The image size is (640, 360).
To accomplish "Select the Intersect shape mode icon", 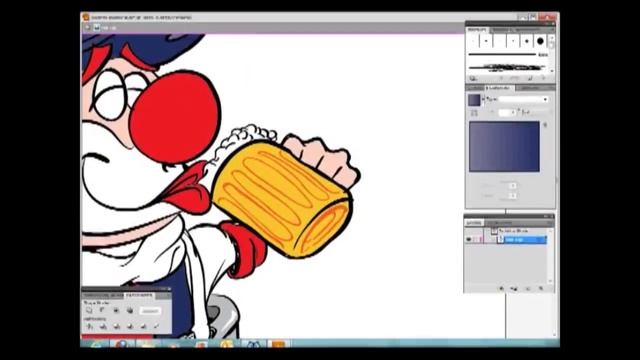I will tap(116, 311).
